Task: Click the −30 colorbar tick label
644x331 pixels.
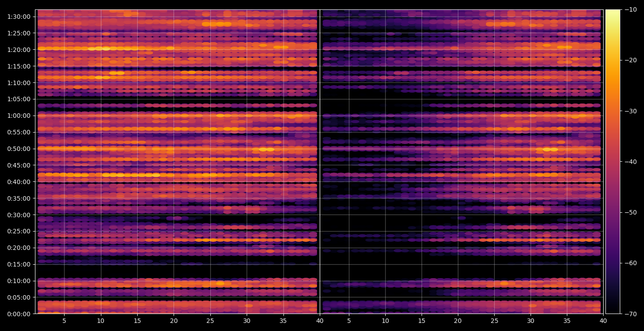Action: (x=631, y=111)
